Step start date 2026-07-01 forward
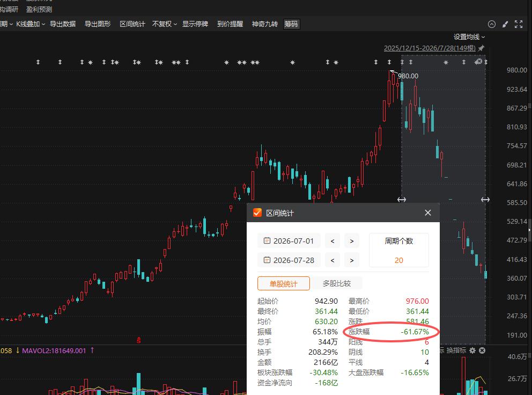532x395 pixels. point(352,241)
